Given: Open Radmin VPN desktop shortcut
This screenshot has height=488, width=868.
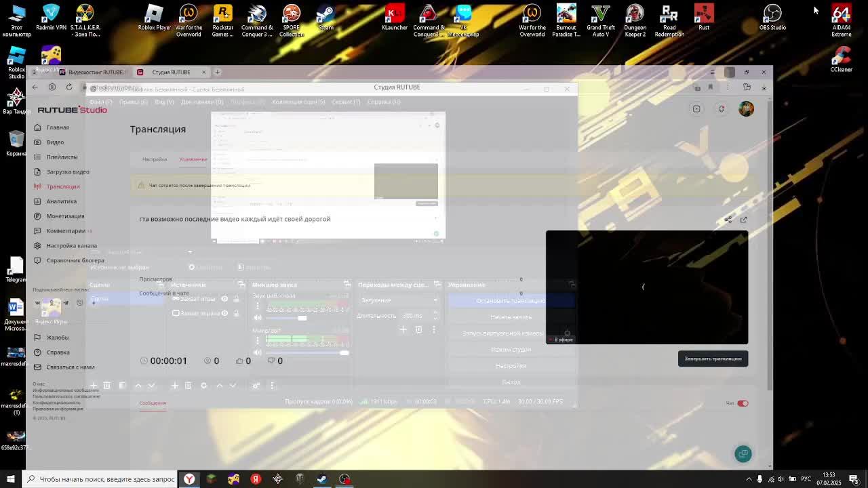Looking at the screenshot, I should [51, 18].
